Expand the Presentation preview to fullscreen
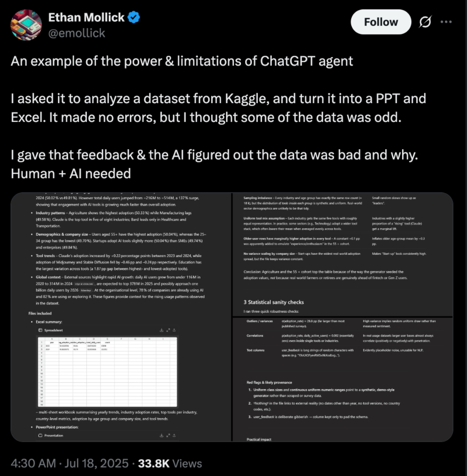Screen dimensions: 467x476 click(x=168, y=435)
